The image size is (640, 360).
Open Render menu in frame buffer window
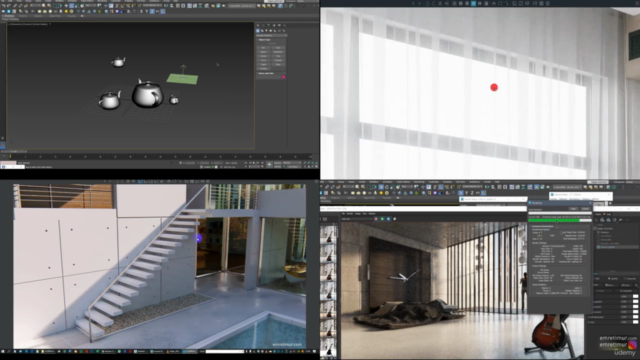(x=350, y=213)
